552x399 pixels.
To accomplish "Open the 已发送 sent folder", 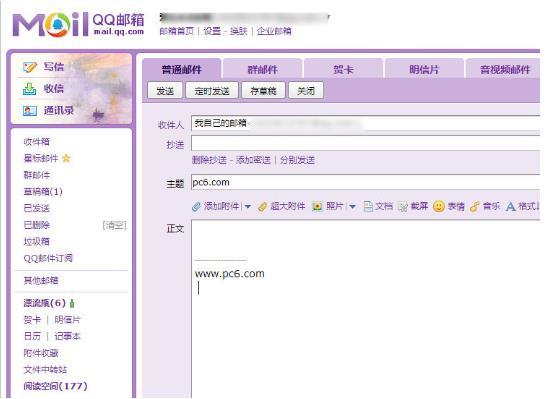I will click(x=37, y=208).
